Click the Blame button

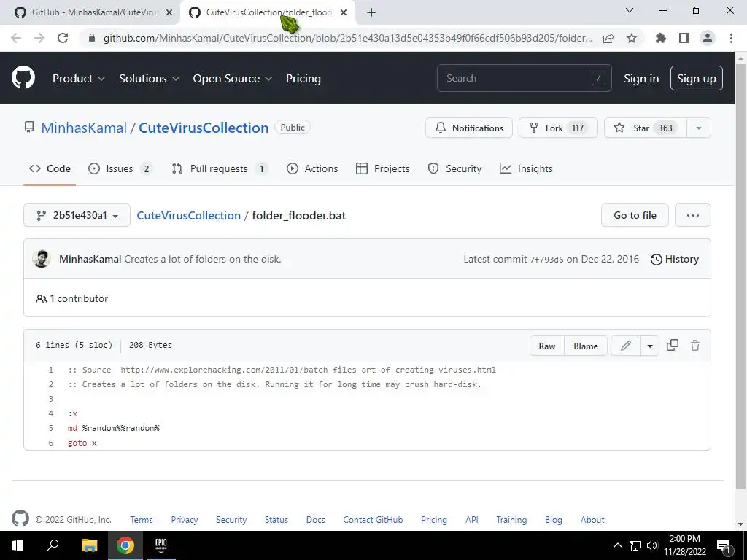click(x=586, y=346)
